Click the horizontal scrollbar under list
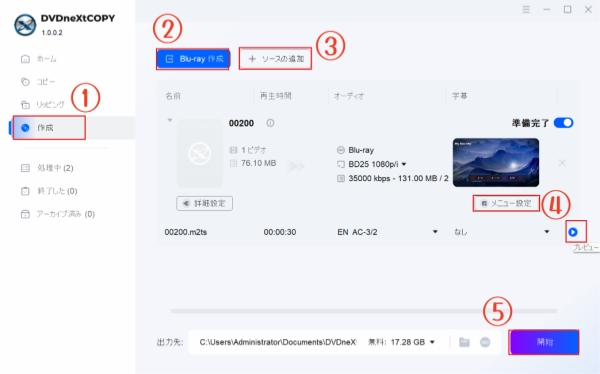Image resolution: width=600 pixels, height=374 pixels. (364, 311)
